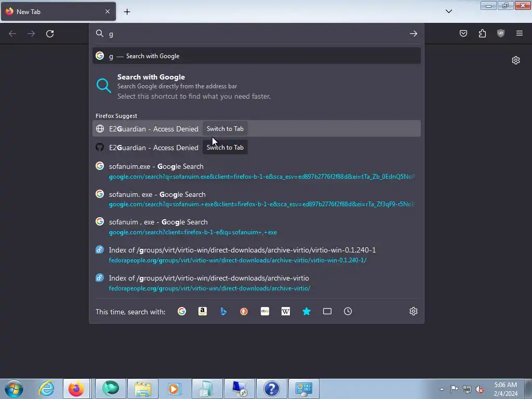
Task: Open Windows Explorer folder on taskbar
Action: pyautogui.click(x=143, y=389)
